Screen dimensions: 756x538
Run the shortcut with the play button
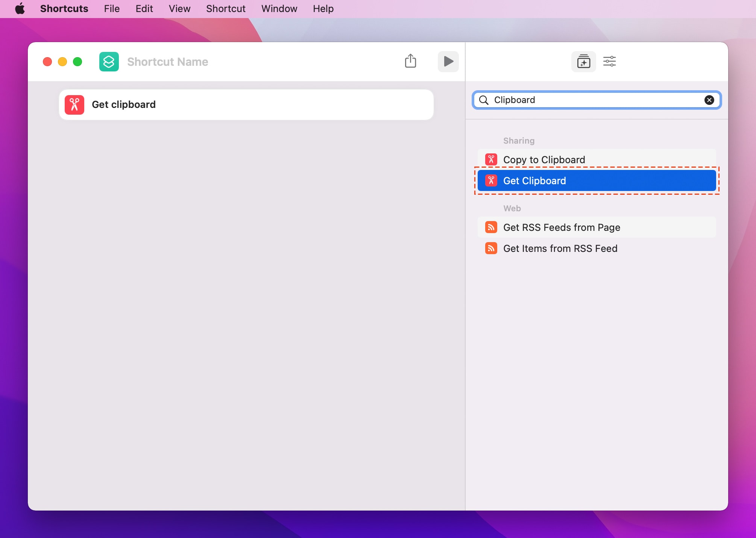tap(448, 61)
